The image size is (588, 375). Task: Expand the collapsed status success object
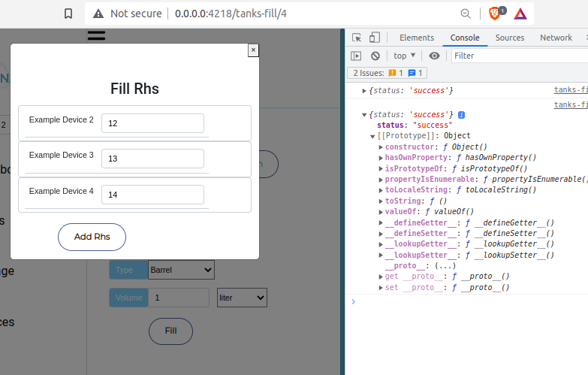365,90
